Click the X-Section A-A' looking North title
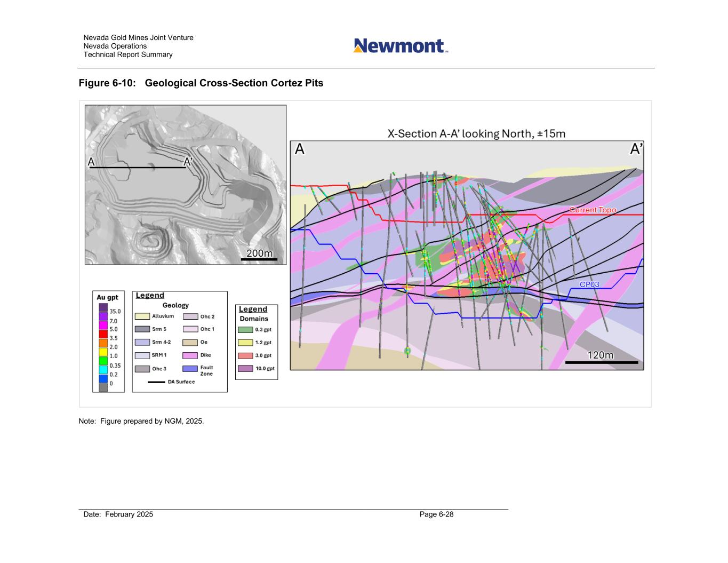This screenshot has width=728, height=563. click(476, 133)
